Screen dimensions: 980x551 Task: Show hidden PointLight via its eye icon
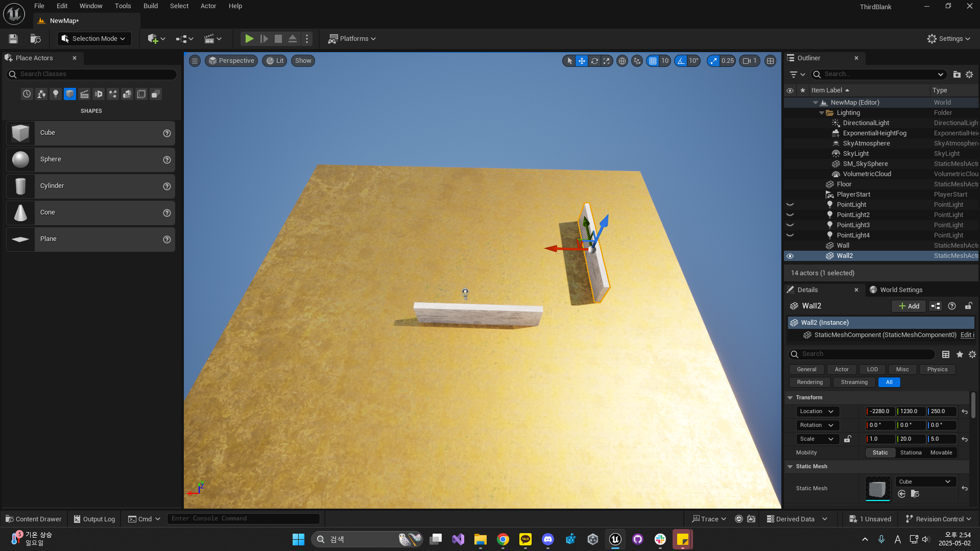(790, 205)
